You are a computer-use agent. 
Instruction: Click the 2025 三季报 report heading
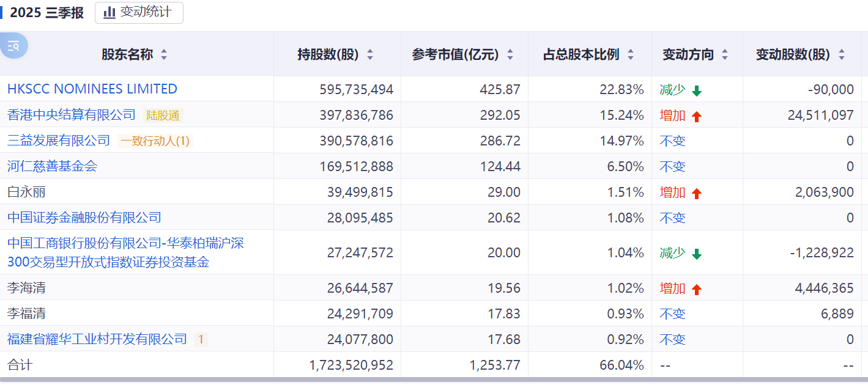click(x=47, y=13)
